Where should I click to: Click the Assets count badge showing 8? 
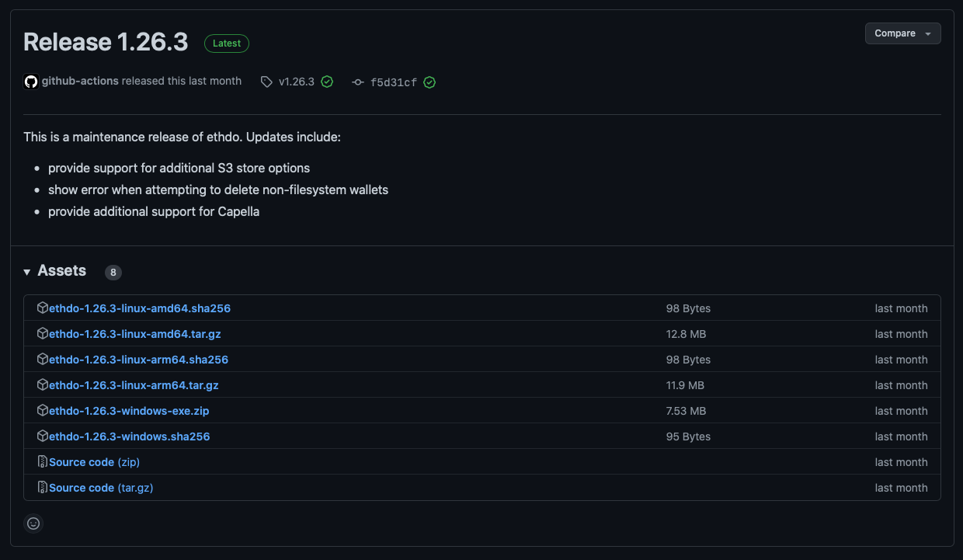click(x=113, y=273)
